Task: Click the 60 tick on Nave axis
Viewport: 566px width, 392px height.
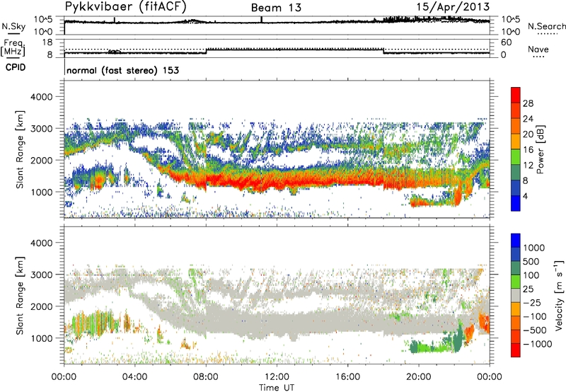Action: tap(506, 42)
